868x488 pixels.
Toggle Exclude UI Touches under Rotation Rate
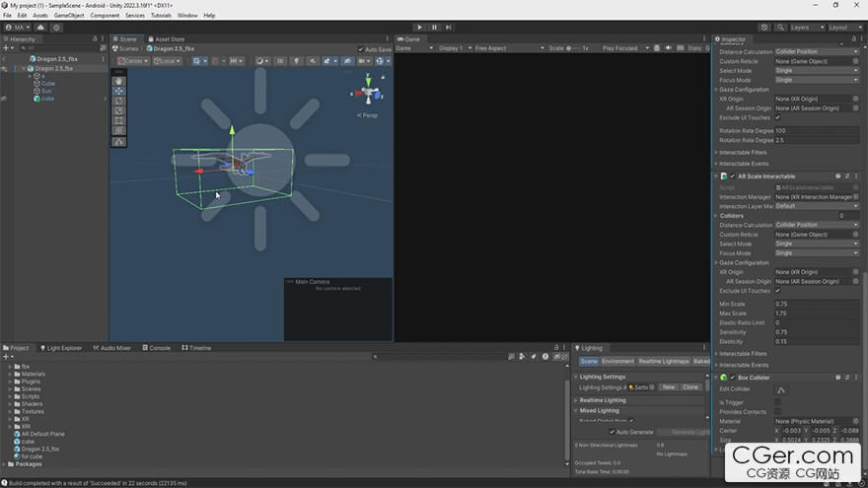tap(778, 117)
